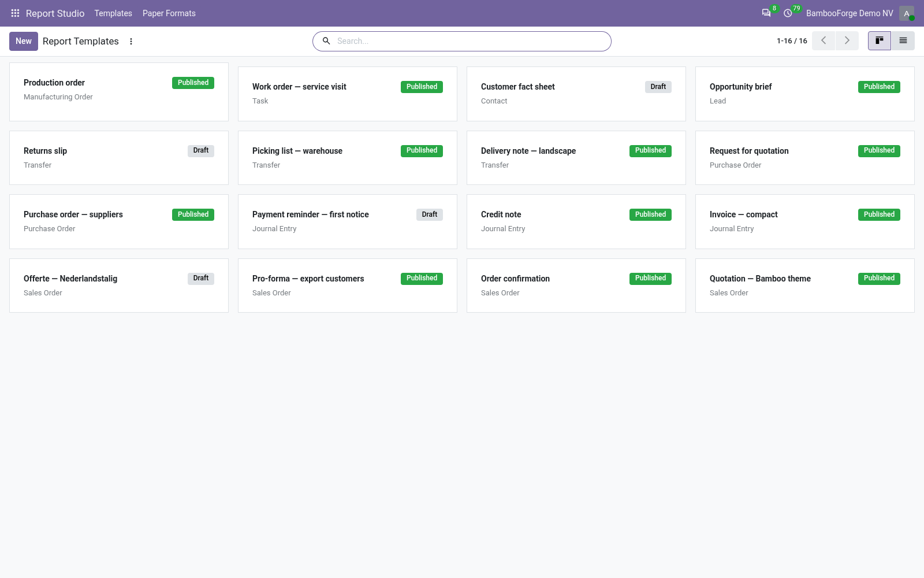Open the activities clock icon
The image size is (924, 578).
(x=788, y=13)
